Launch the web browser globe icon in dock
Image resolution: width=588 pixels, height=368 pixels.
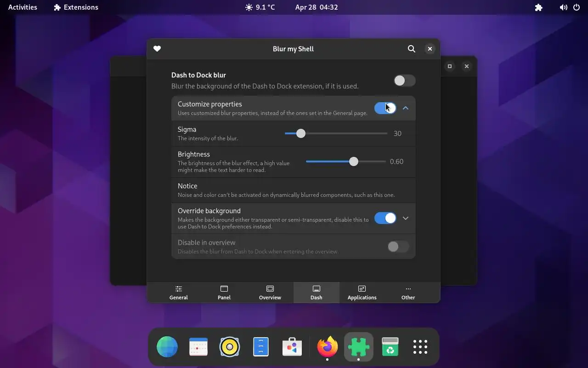tap(167, 347)
